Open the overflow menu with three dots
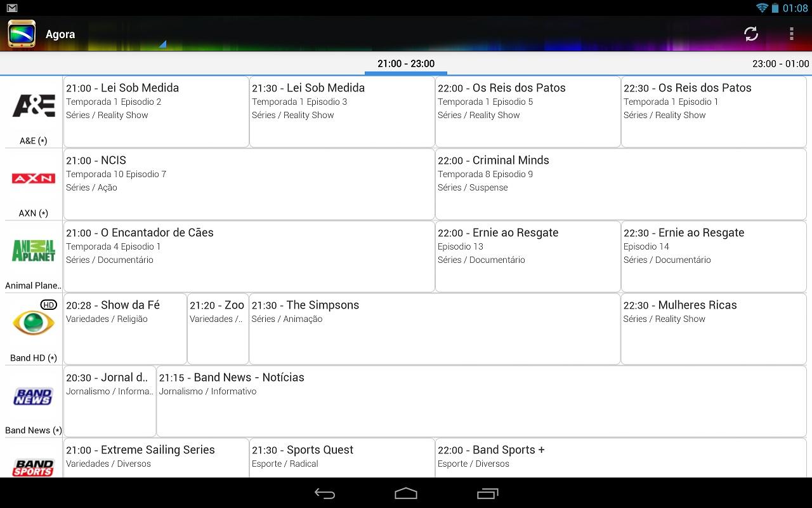 (x=791, y=34)
